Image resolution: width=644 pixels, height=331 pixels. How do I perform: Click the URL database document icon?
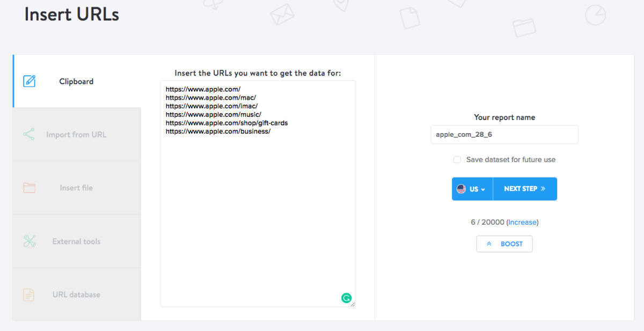29,295
